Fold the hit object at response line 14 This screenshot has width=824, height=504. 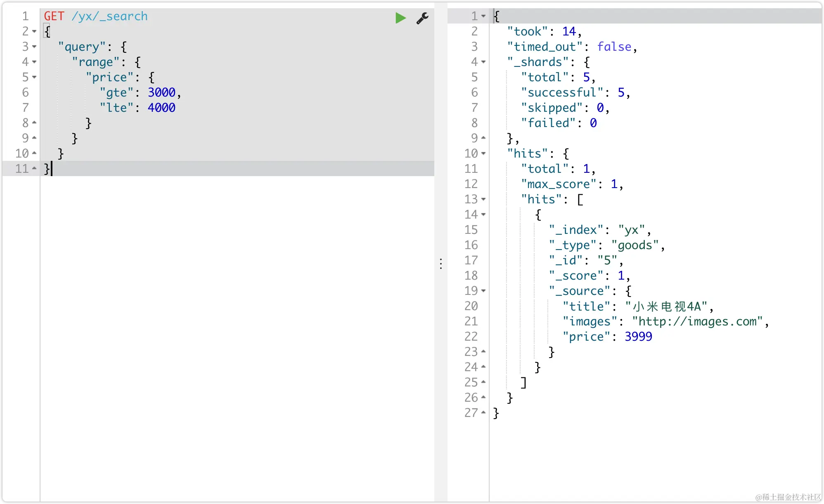[483, 214]
